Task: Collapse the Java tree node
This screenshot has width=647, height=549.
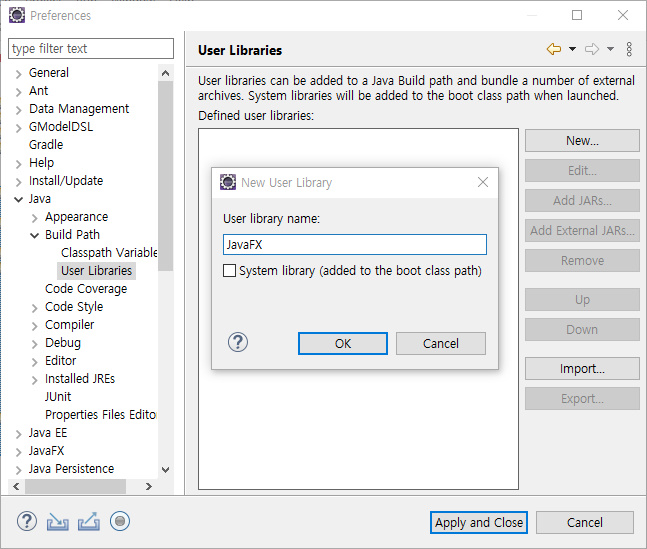Action: (x=18, y=200)
